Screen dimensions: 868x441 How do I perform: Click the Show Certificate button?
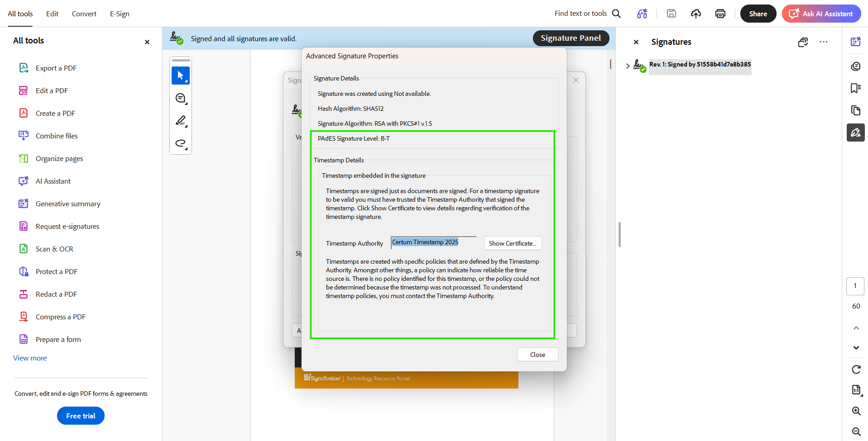point(513,243)
